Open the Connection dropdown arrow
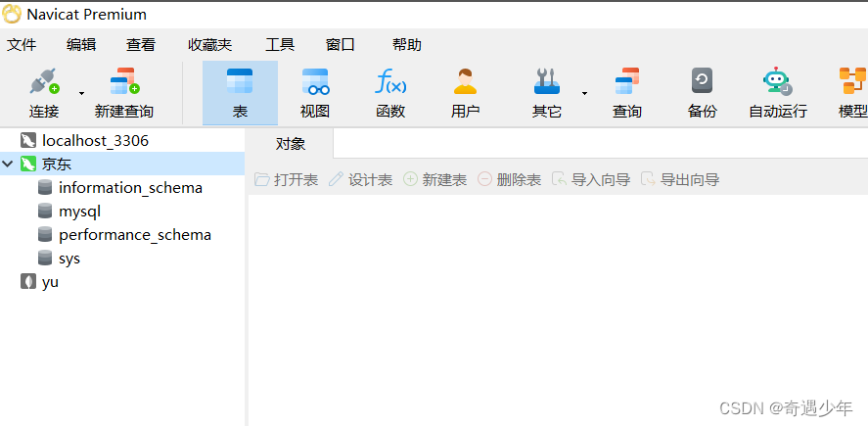Image resolution: width=868 pixels, height=426 pixels. [x=82, y=93]
